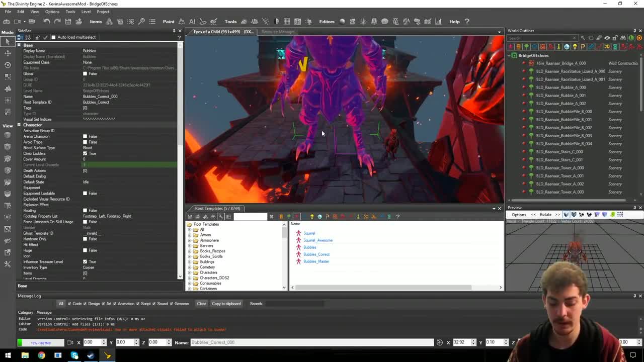644x362 pixels.
Task: Switch to the Resource Manager tab
Action: (x=278, y=32)
